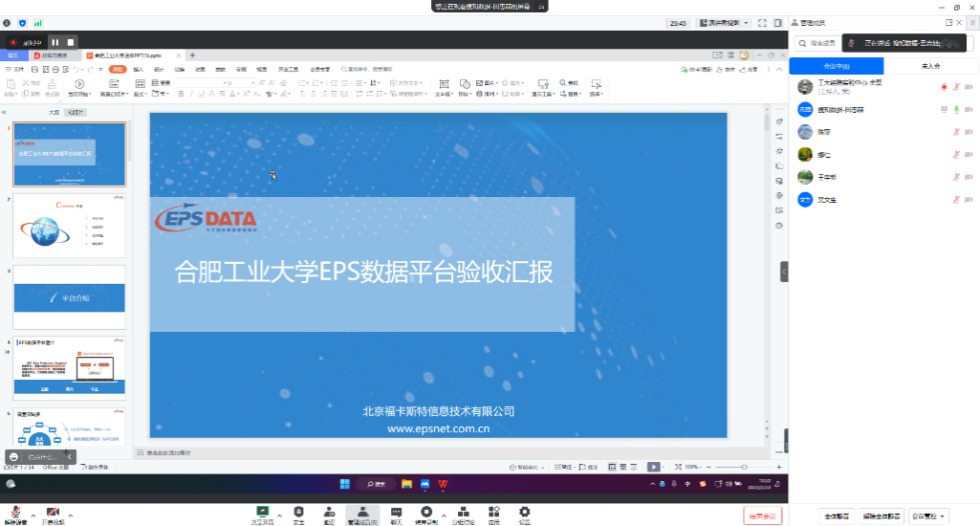980x526 pixels.
Task: Open the 共享屏幕 share screen control
Action: tap(262, 515)
